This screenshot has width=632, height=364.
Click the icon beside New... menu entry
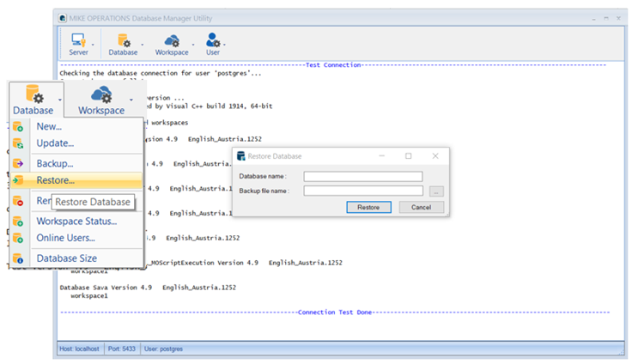click(x=18, y=126)
